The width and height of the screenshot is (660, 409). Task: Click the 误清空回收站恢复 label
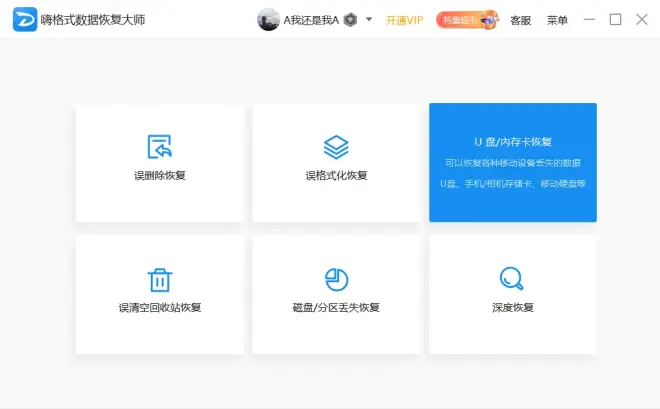[x=160, y=308]
